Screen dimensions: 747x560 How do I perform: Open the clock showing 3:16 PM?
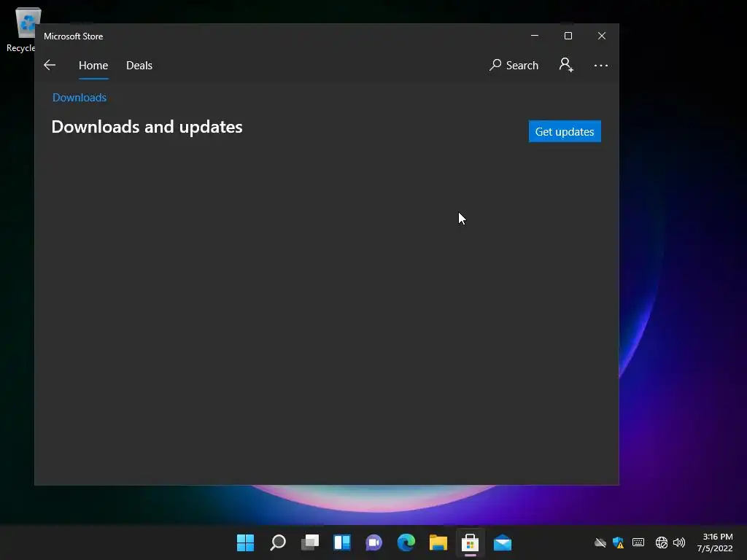[715, 542]
